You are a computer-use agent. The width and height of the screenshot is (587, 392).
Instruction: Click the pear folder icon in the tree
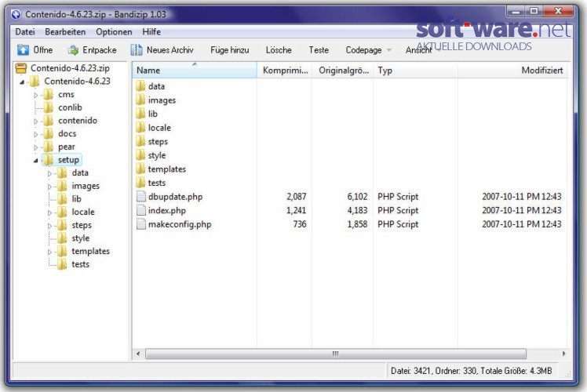pyautogui.click(x=49, y=147)
